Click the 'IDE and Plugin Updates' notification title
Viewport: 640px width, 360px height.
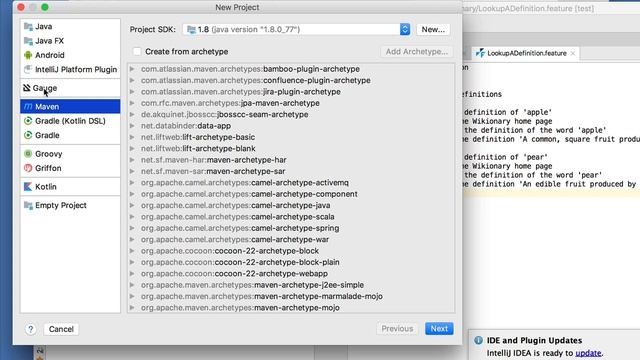[x=534, y=340]
